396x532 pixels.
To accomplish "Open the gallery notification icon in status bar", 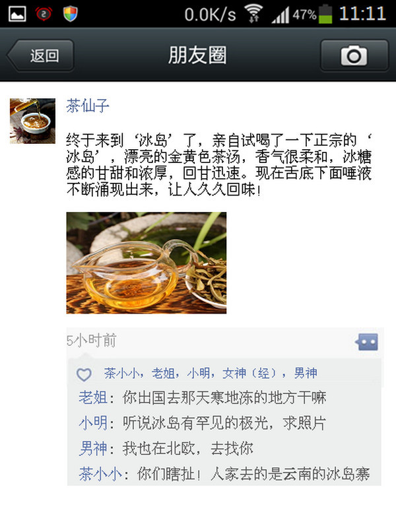I will (x=17, y=15).
